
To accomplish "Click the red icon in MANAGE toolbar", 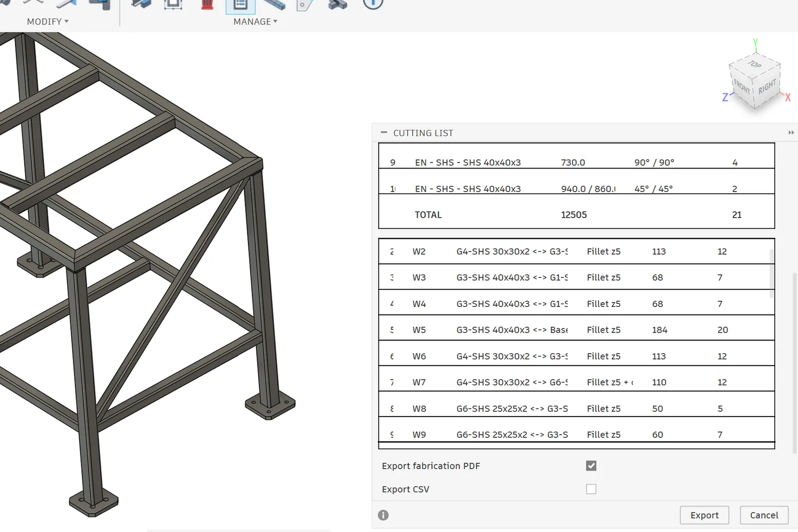I will tap(207, 5).
